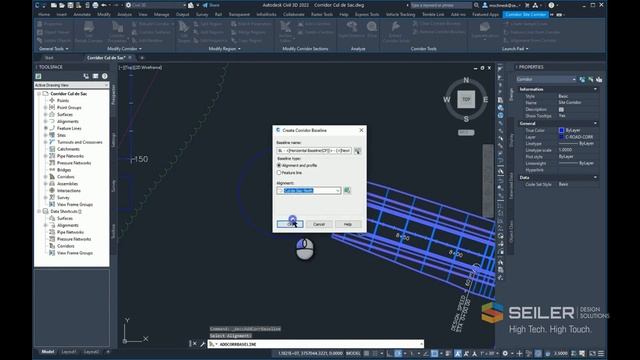Open the Manage ribbon tab
640x360 pixels.
[x=161, y=14]
